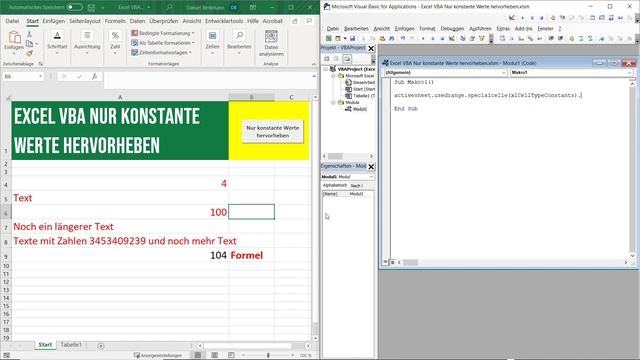Open the Debuggen menu in VBA editor
The image size is (640, 360).
coord(452,29)
